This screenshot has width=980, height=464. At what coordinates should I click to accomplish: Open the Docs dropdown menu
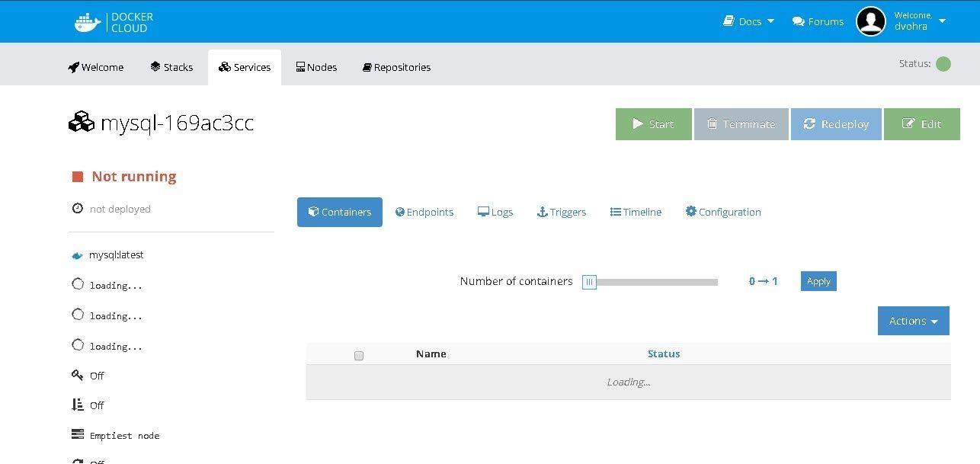[x=748, y=21]
